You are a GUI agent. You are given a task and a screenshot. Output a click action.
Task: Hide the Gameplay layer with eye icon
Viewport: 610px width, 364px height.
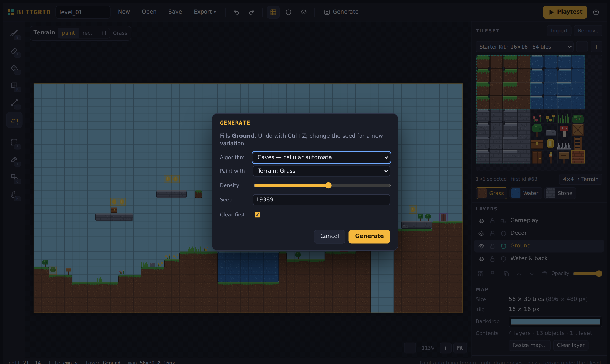482,221
